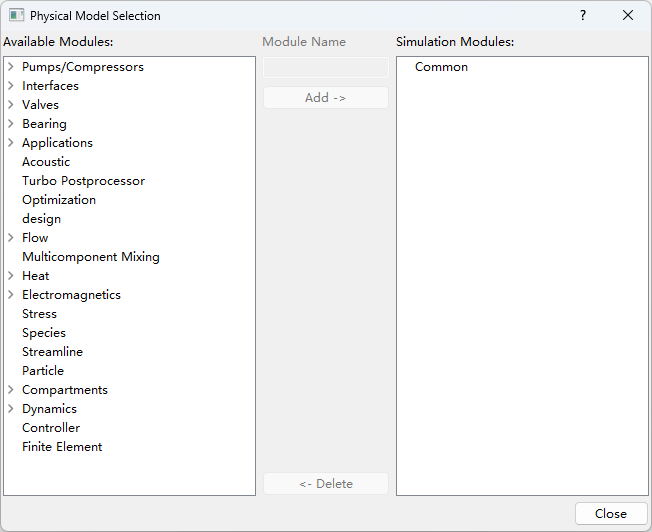Pick the Stress module item
This screenshot has height=532, width=652.
(x=39, y=314)
